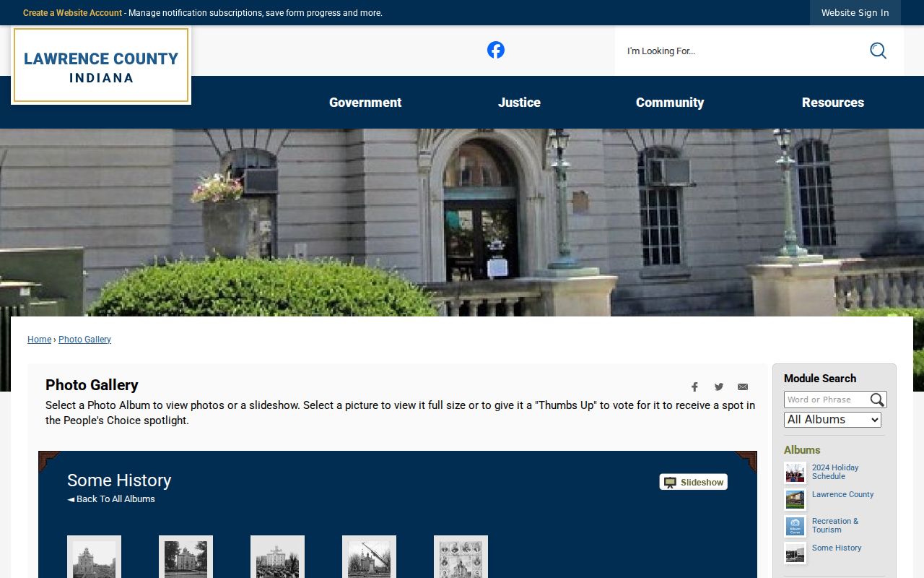Click the site search magnifier icon
The width and height of the screenshot is (924, 578).
878,51
